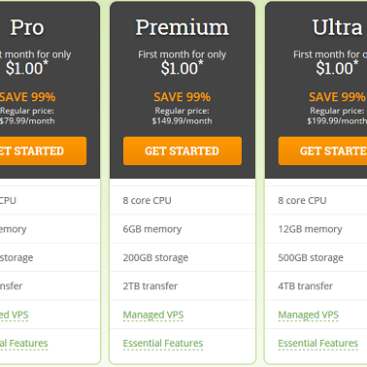Viewport: 367px width, 367px height.
Task: Select the Ultra plan heading
Action: click(337, 27)
